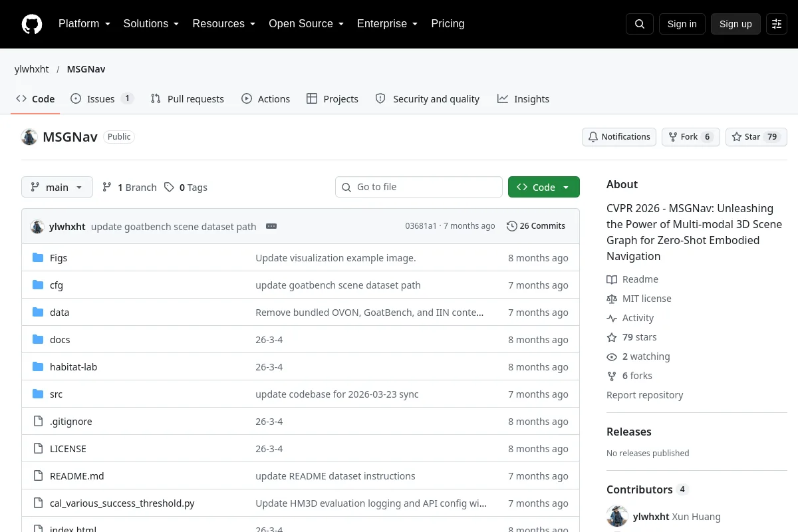The height and width of the screenshot is (532, 798).
Task: Open the green Code dropdown button
Action: [x=544, y=188]
